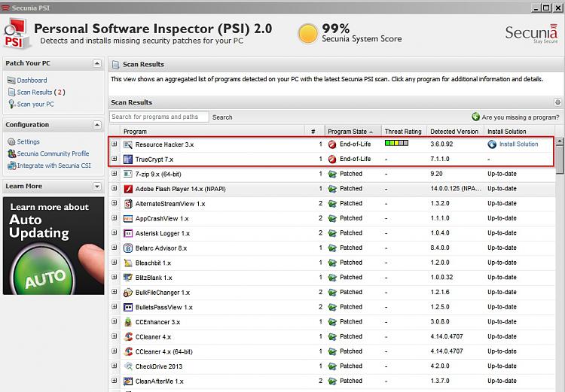
Task: Click Install Solution link for Resource Hacker
Action: [x=518, y=144]
